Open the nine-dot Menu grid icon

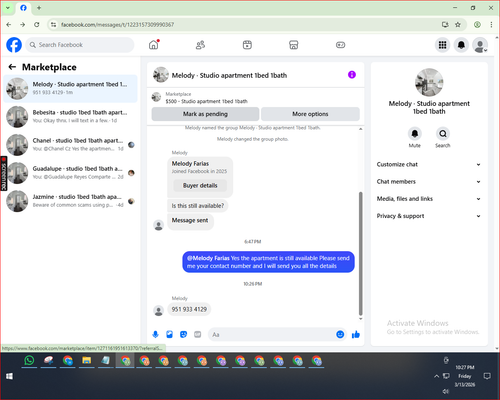coord(442,45)
